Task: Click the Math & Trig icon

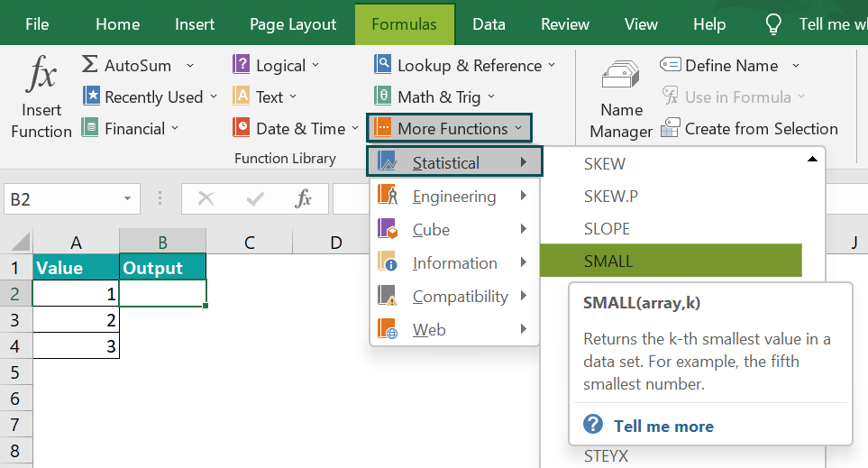Action: coord(382,96)
